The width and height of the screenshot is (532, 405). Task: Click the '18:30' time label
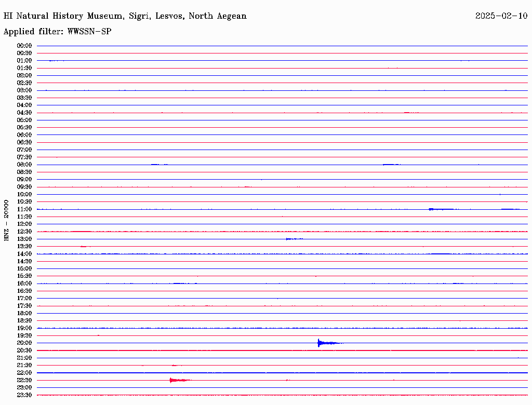pyautogui.click(x=24, y=321)
